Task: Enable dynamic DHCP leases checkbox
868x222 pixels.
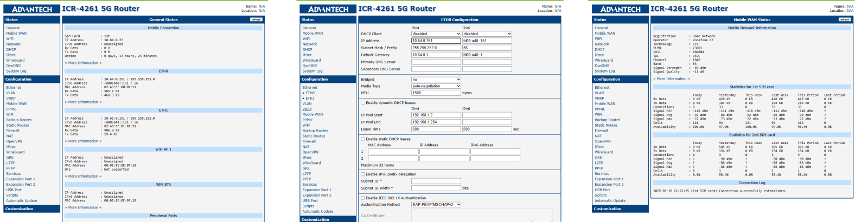Action: (x=363, y=102)
